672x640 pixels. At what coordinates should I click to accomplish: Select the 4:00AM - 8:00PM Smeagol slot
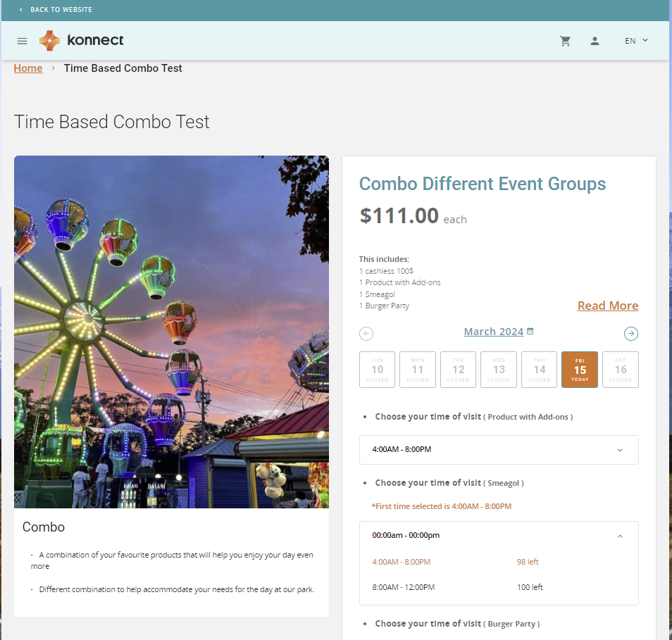[x=402, y=562]
